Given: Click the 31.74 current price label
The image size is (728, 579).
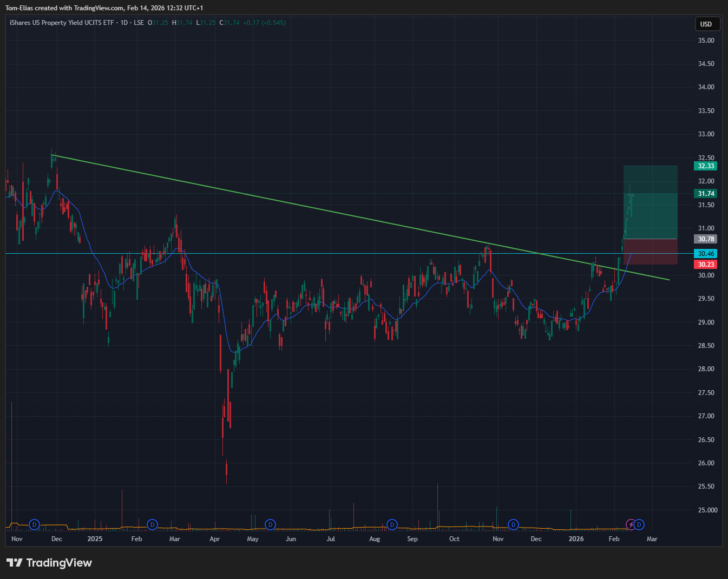Looking at the screenshot, I should point(706,193).
